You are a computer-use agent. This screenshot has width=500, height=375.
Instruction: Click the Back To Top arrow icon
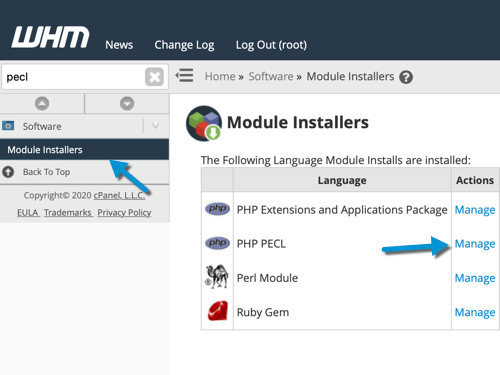click(8, 172)
